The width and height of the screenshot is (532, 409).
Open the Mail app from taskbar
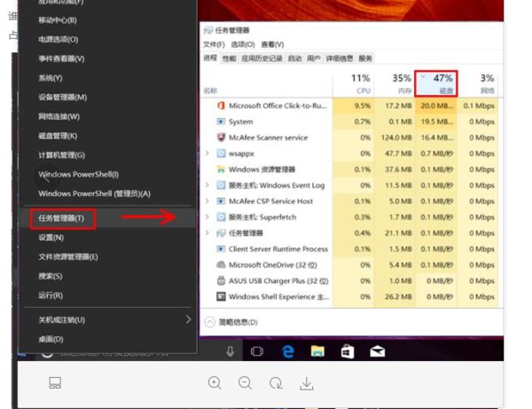tap(377, 351)
